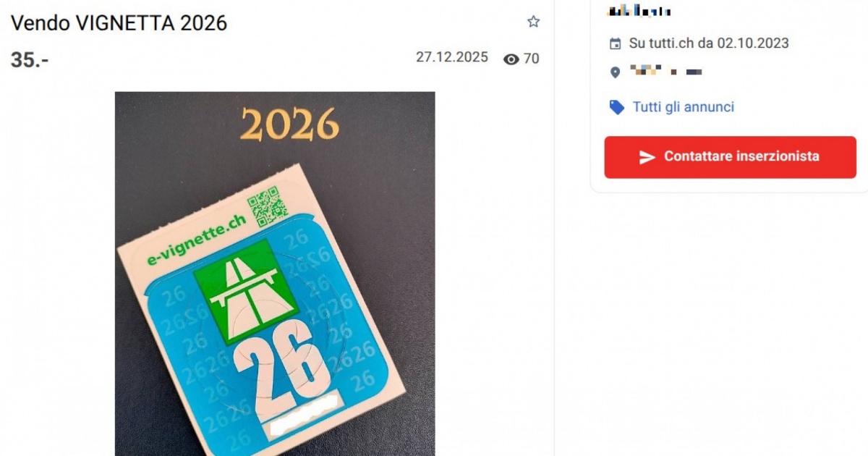
Task: Click the 35.- price label
Action: pyautogui.click(x=30, y=60)
